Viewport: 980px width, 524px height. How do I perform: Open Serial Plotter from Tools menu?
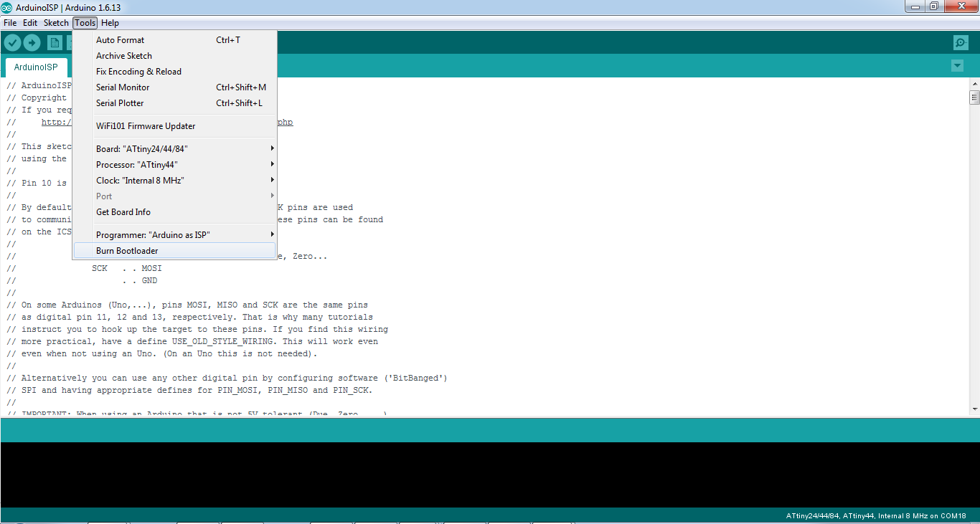point(174,103)
